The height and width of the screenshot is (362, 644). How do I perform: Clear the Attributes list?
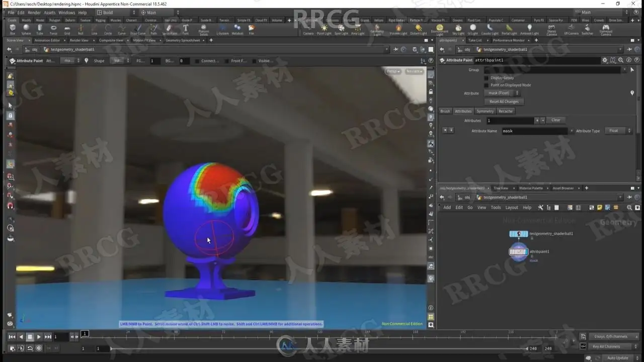click(x=555, y=120)
